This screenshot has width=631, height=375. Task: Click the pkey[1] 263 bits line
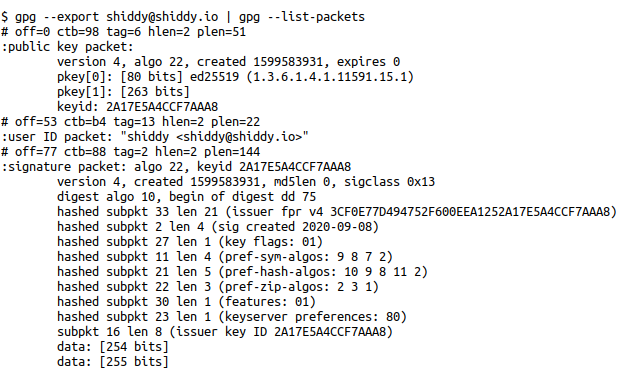point(123,92)
